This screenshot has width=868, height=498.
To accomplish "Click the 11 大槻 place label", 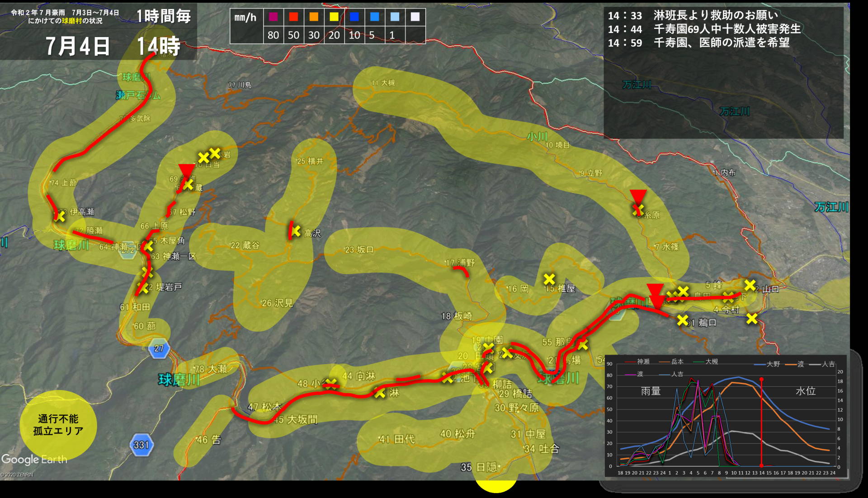I will [x=383, y=83].
